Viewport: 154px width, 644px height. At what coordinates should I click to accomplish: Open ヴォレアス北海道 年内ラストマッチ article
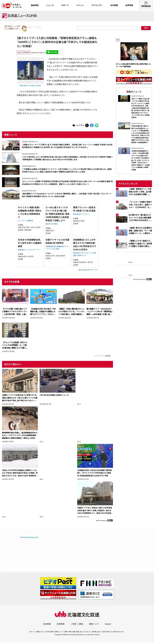click(15, 337)
